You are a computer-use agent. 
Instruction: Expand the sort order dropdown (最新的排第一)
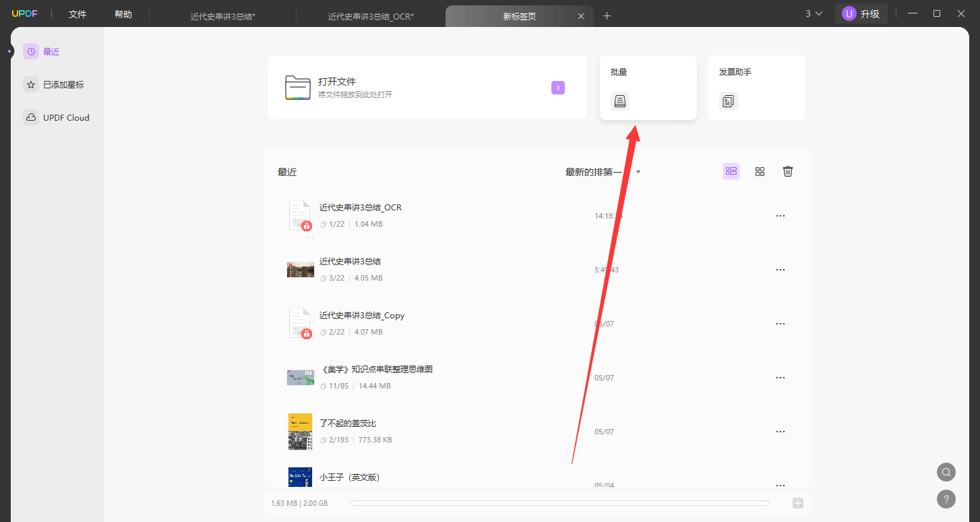click(603, 172)
